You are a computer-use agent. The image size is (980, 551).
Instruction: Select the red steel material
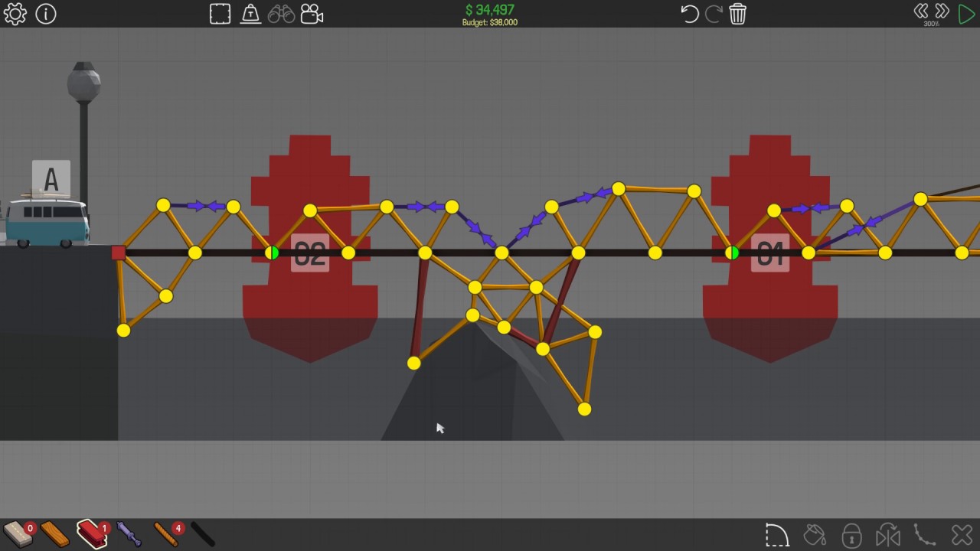point(93,534)
